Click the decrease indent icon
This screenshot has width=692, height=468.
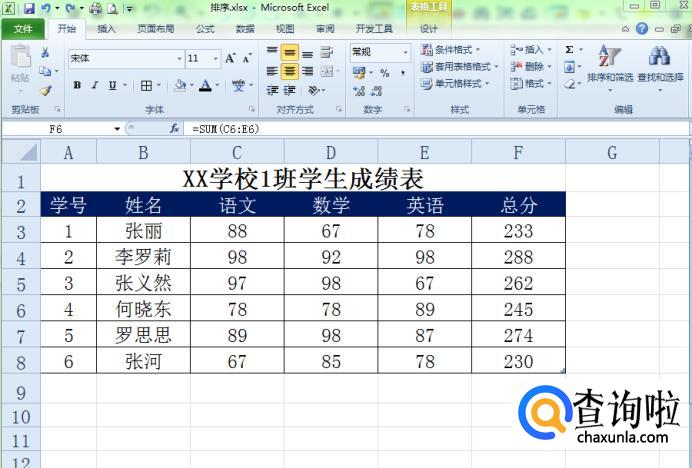pos(272,91)
